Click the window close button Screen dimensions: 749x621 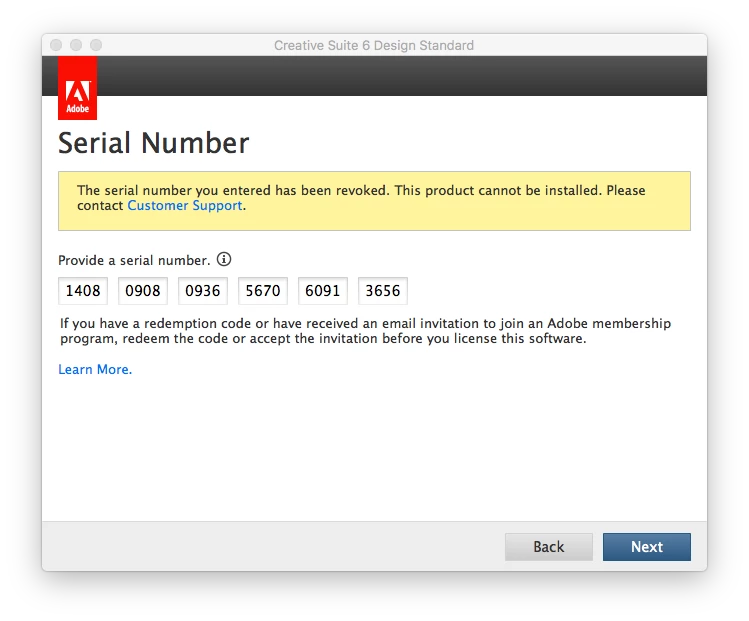(56, 45)
